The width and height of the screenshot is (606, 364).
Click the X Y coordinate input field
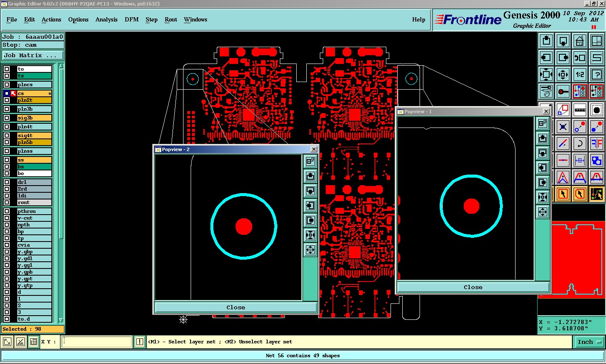point(97,342)
